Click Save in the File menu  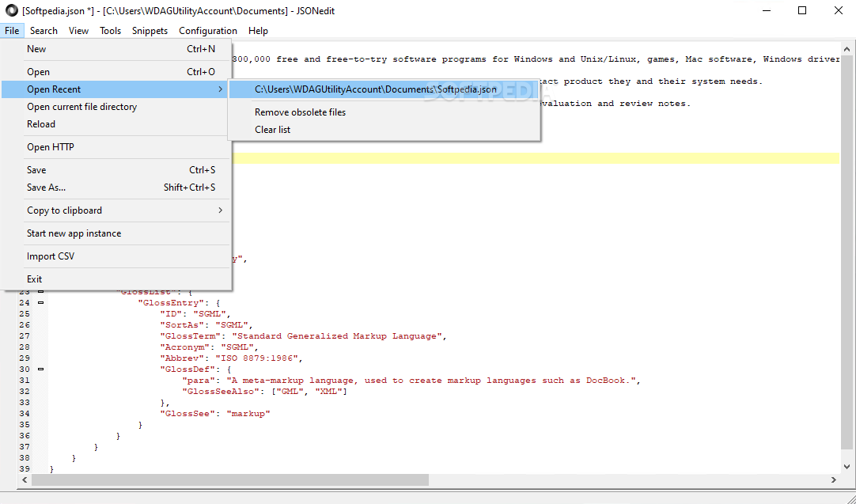116,170
